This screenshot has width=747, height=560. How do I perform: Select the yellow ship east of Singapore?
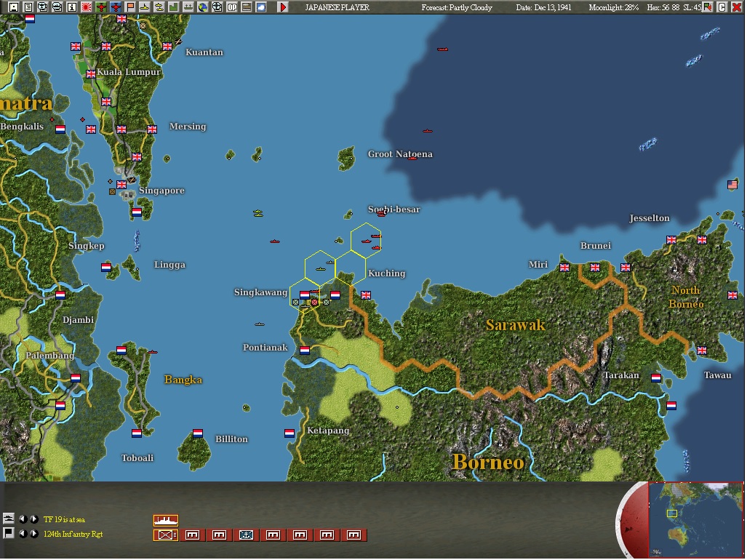click(258, 213)
